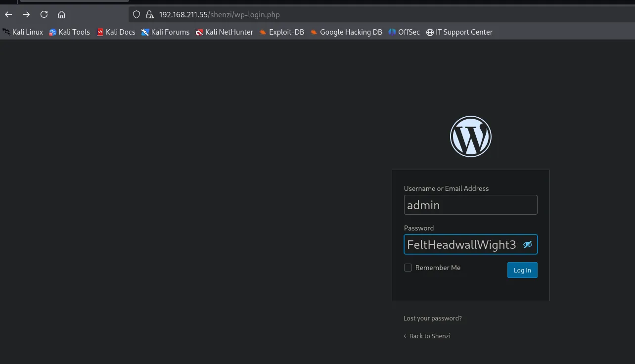Click the shield tracking protection icon

point(137,14)
